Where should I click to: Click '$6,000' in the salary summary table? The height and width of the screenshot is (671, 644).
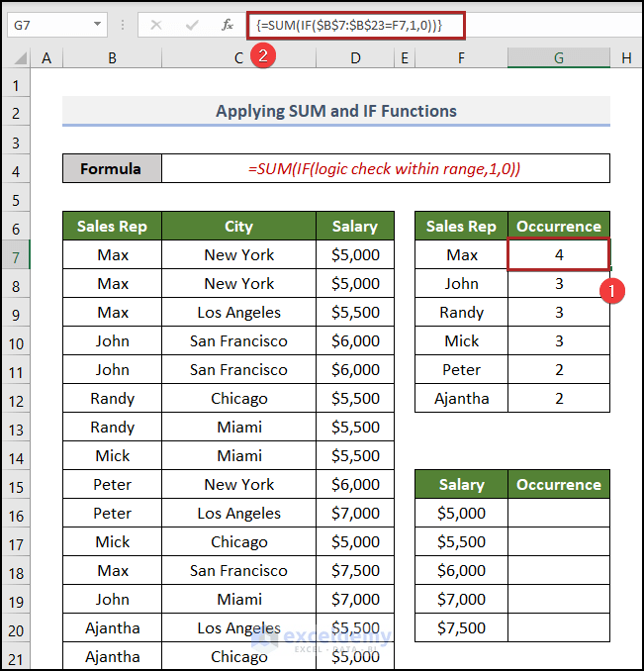(461, 570)
